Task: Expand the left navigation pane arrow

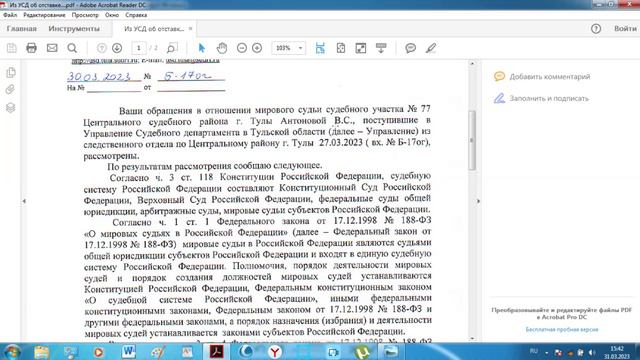Action: [24, 201]
